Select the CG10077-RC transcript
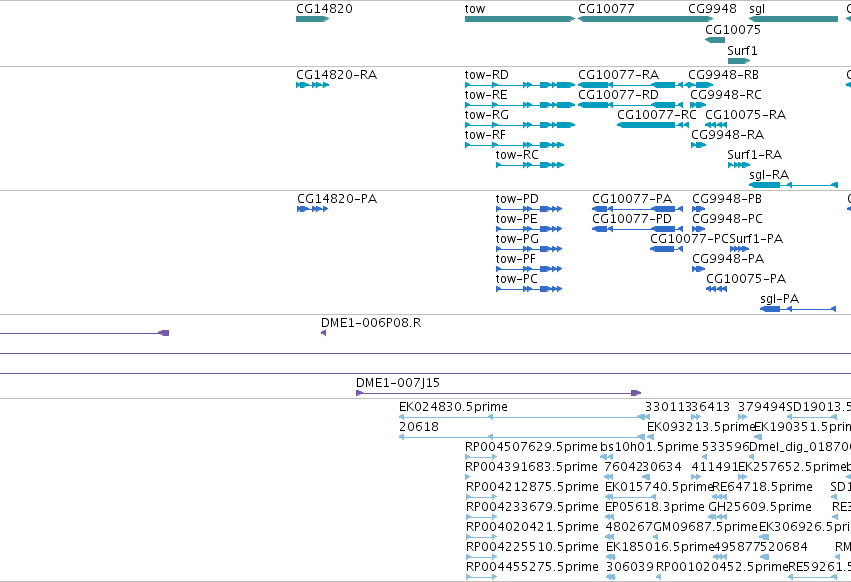This screenshot has height=582, width=851. click(653, 125)
